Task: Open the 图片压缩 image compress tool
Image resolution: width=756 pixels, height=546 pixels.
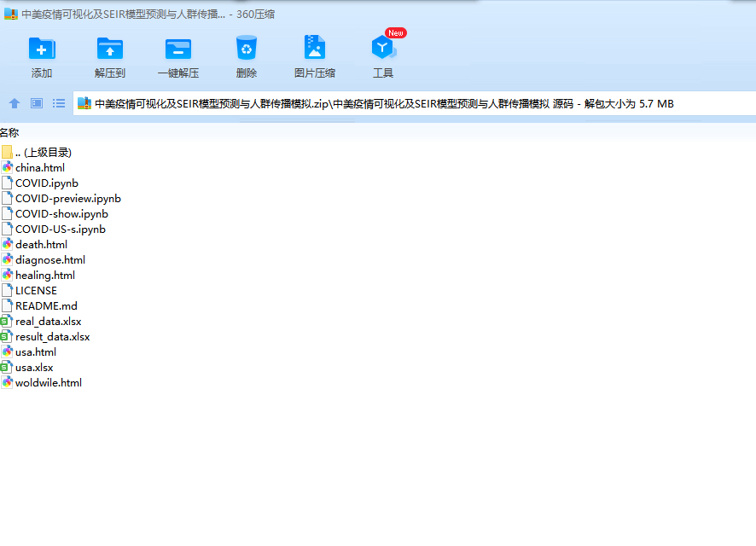Action: (x=315, y=48)
